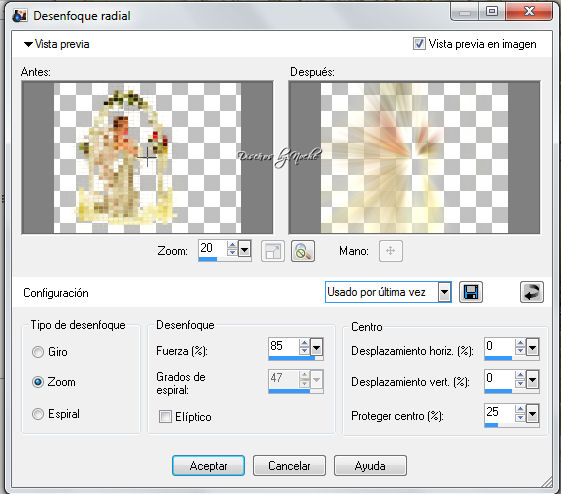Screen dimensions: 561x494
Task: Click the reset to default arrow icon
Action: (531, 292)
